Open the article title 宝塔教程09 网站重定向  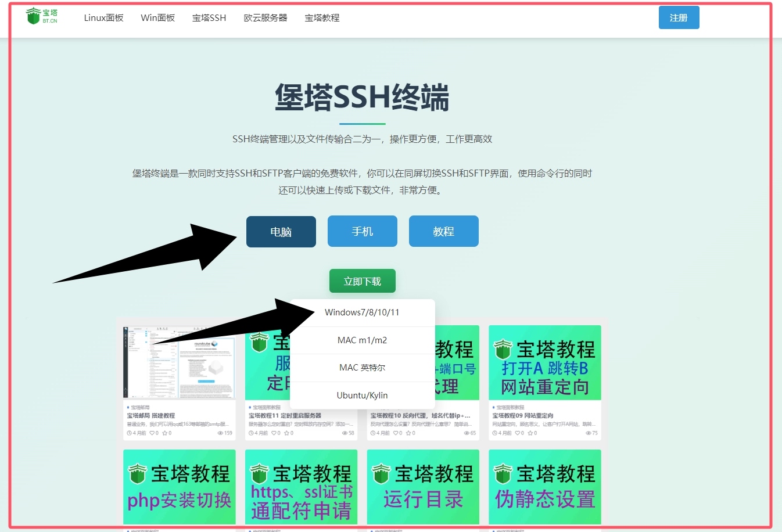[523, 416]
